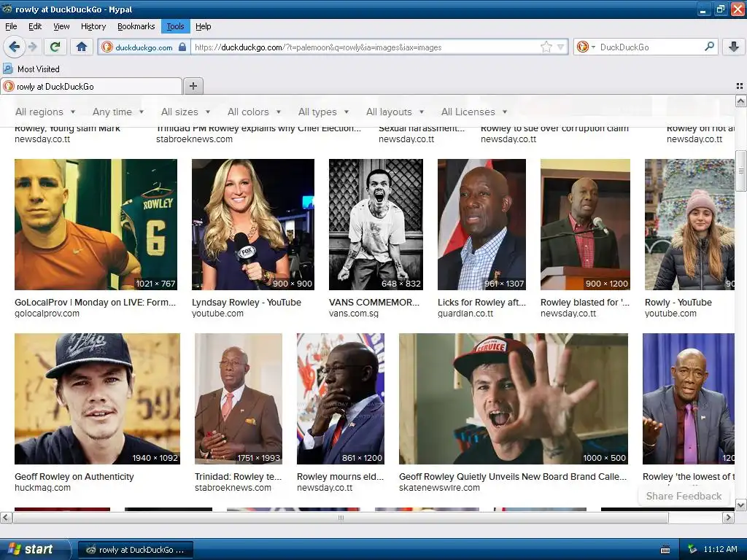
Task: Open the 'Rowly - YouTube' image
Action: 689,225
